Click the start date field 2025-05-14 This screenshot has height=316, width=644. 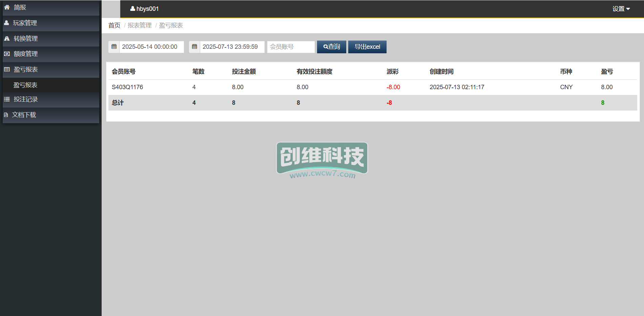point(151,47)
